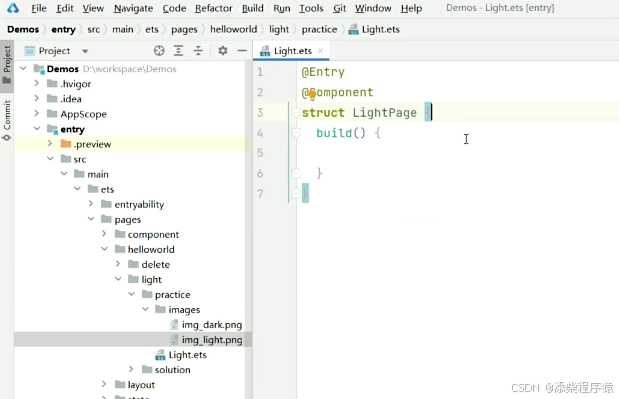Collapse the pages folder

point(91,219)
